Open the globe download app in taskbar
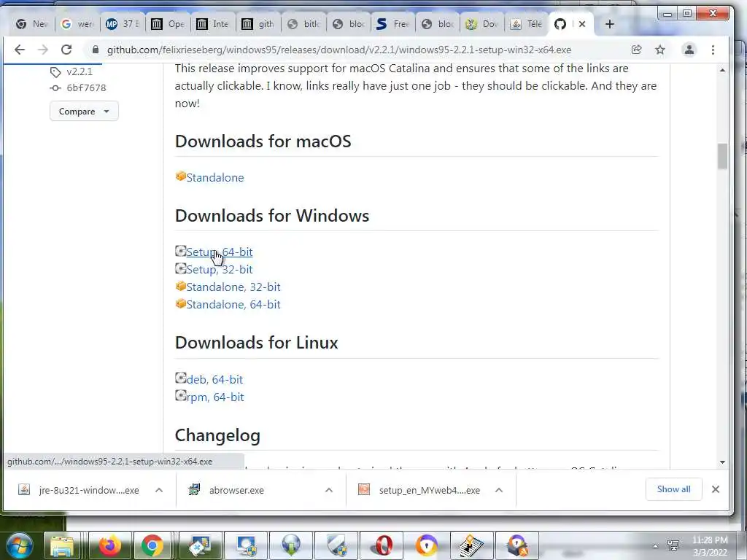 click(291, 545)
